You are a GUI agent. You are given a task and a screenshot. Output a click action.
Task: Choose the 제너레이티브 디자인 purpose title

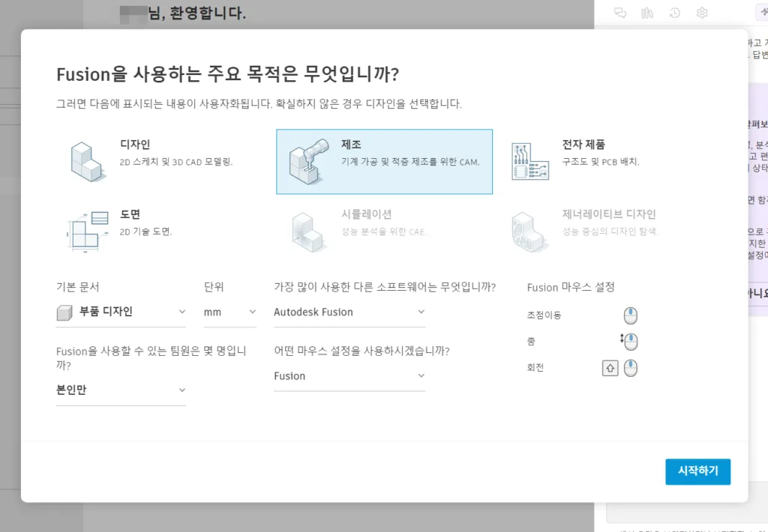coord(609,214)
